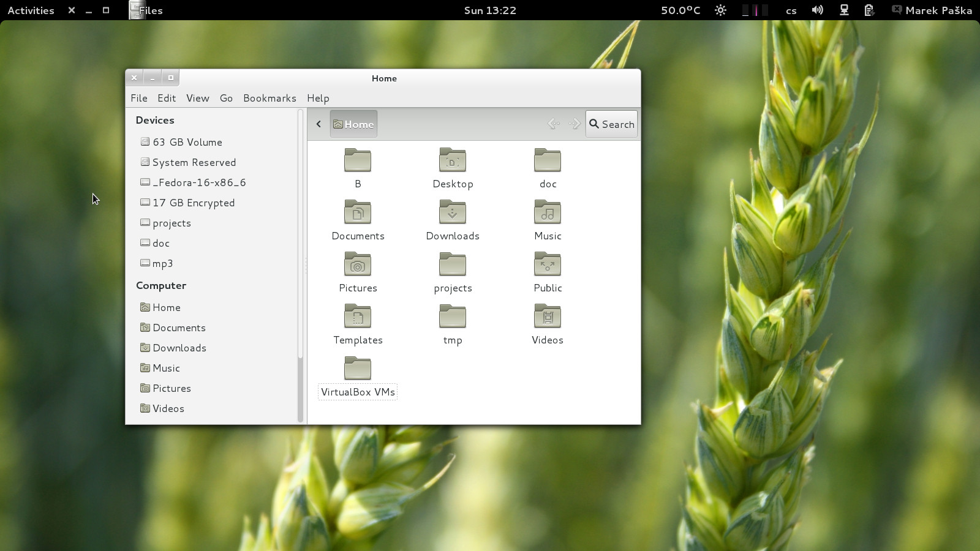This screenshot has height=551, width=980.
Task: Open the volume speaker icon
Action: tap(818, 10)
